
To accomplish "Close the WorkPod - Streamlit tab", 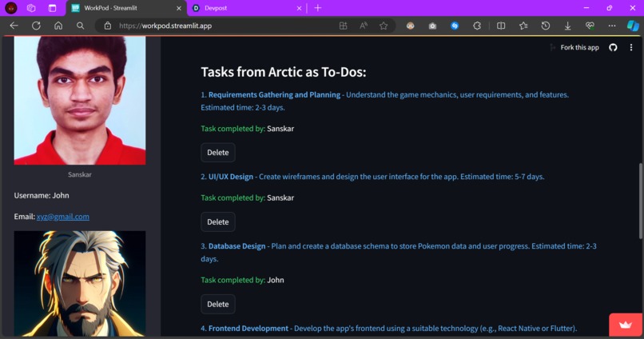I will 179,8.
